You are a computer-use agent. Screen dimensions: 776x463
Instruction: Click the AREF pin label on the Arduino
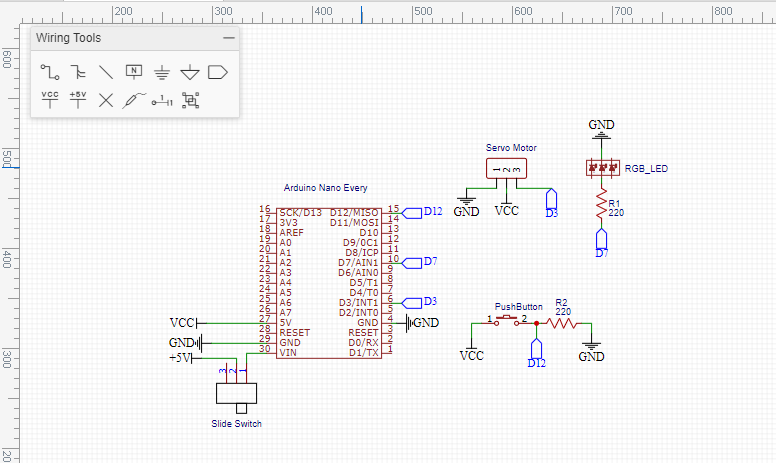tap(291, 233)
